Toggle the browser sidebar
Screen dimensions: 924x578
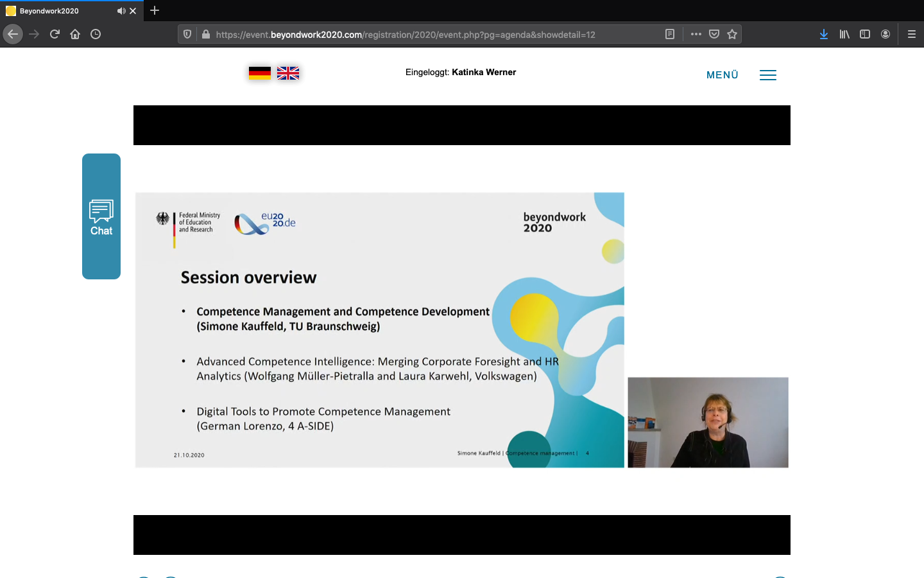[865, 34]
